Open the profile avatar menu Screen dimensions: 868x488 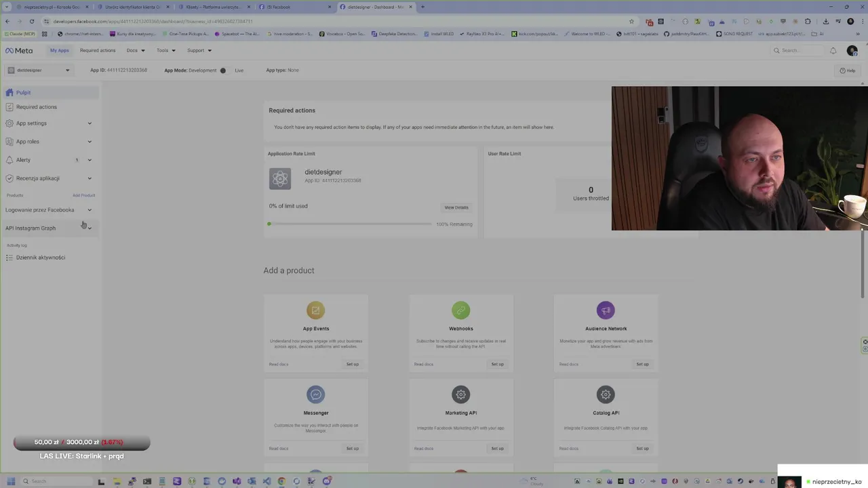click(852, 50)
